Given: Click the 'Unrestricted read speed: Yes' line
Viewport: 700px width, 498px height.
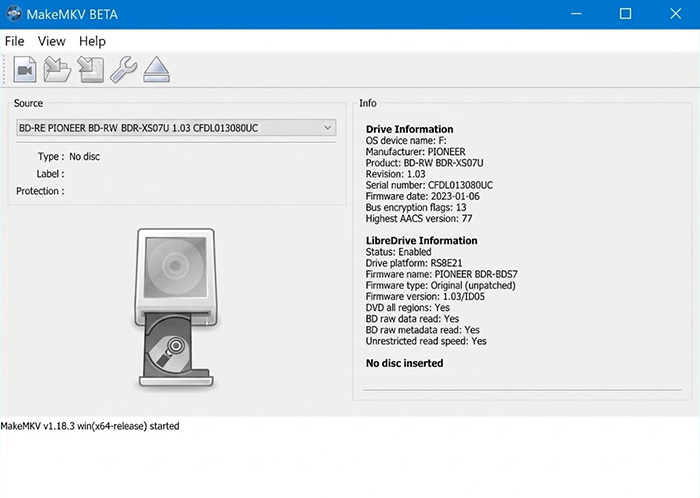Looking at the screenshot, I should pyautogui.click(x=426, y=341).
